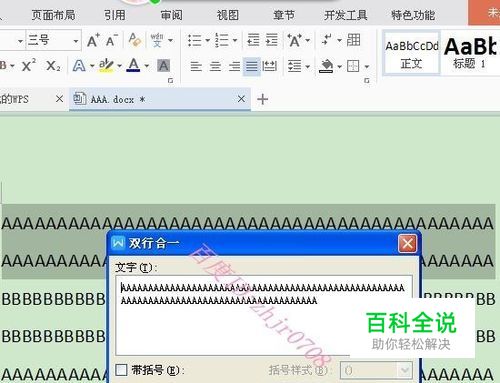500x383 pixels.
Task: Open 章节 ribbon tab
Action: click(284, 15)
